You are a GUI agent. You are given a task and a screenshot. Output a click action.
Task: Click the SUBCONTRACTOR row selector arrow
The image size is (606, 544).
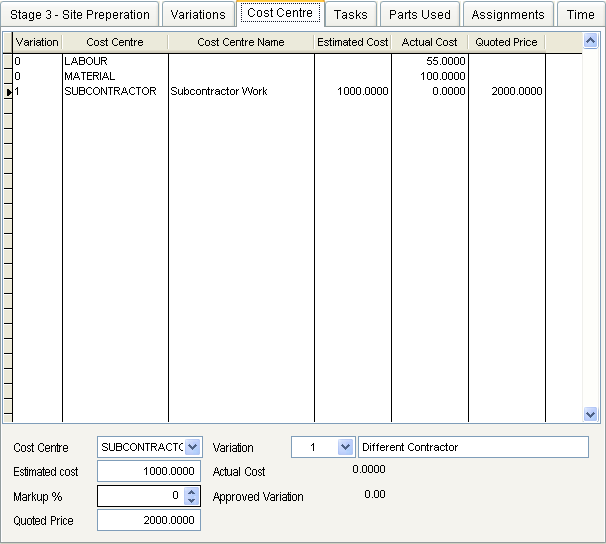click(x=8, y=92)
